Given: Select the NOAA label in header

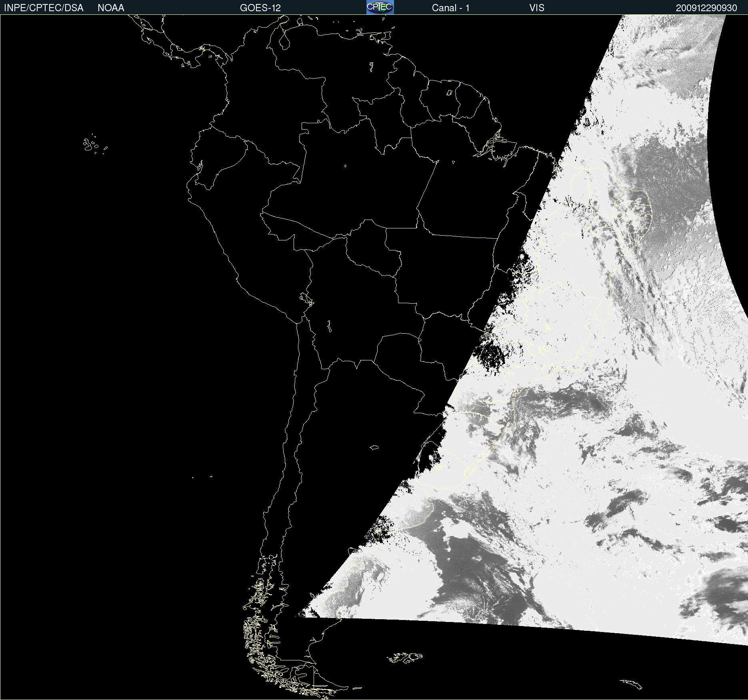Looking at the screenshot, I should click(111, 8).
